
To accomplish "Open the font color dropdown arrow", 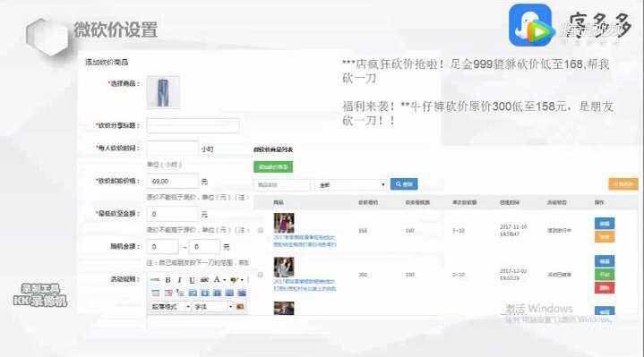I will (x=225, y=280).
